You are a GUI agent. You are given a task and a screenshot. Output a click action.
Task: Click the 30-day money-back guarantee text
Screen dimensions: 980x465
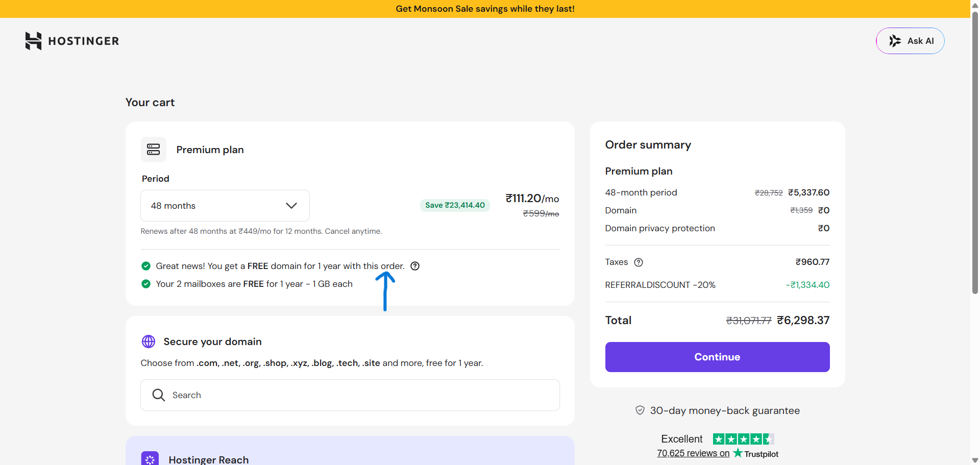(x=725, y=410)
